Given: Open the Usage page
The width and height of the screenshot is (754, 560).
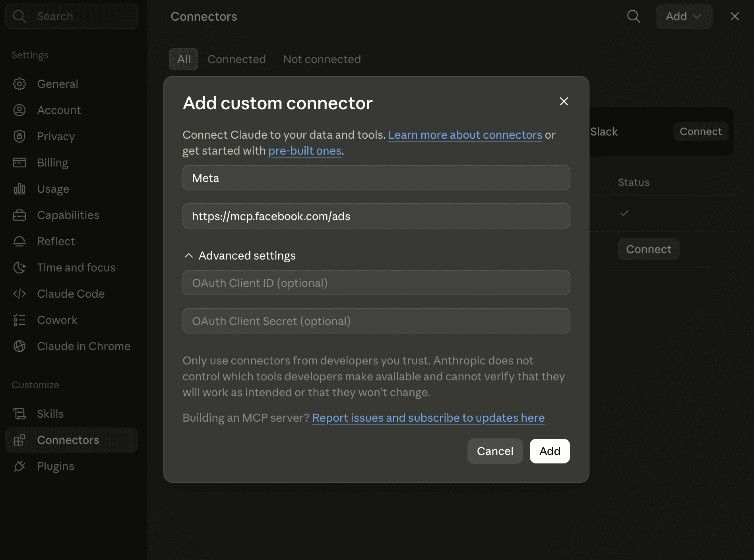Looking at the screenshot, I should click(72, 189).
